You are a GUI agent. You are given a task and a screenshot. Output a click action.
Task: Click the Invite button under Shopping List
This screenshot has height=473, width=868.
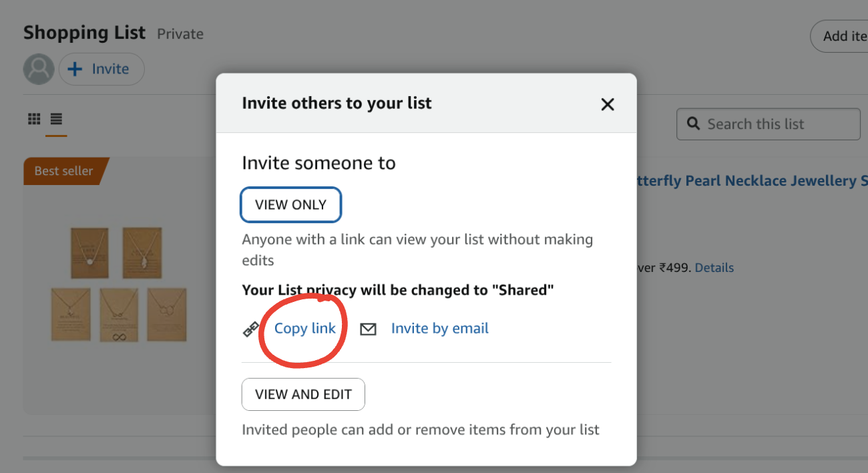(x=101, y=68)
